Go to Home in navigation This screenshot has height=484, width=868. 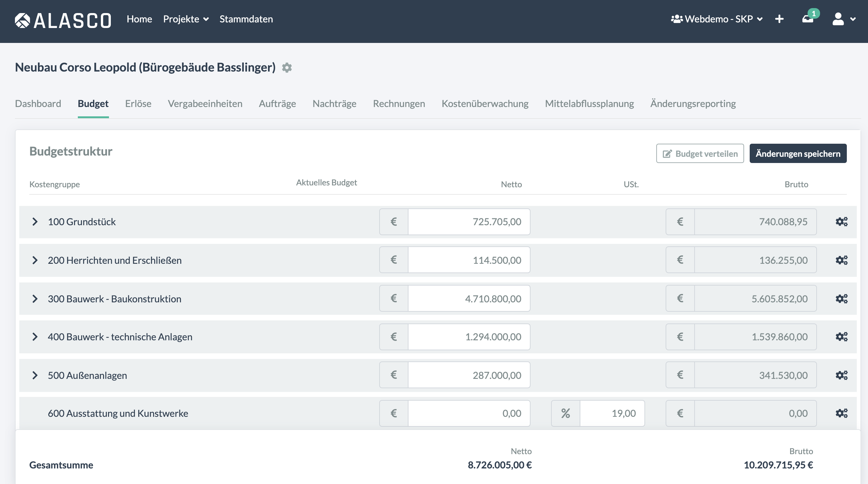click(x=139, y=19)
